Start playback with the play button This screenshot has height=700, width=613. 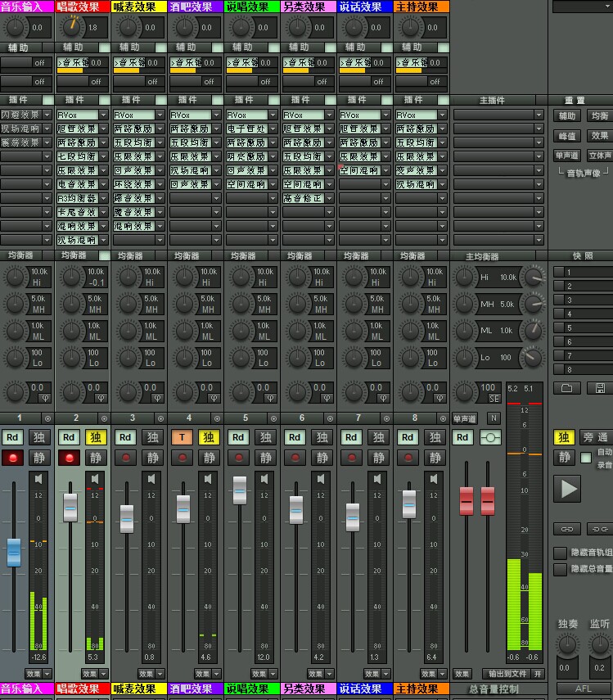[x=569, y=489]
